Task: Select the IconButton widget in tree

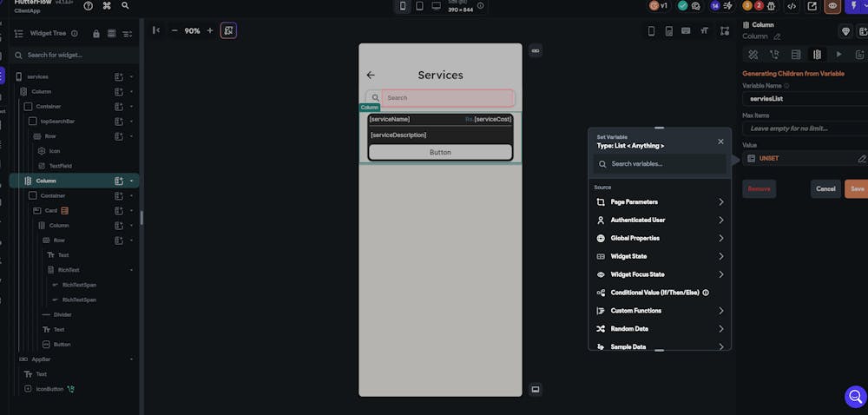Action: (49, 390)
